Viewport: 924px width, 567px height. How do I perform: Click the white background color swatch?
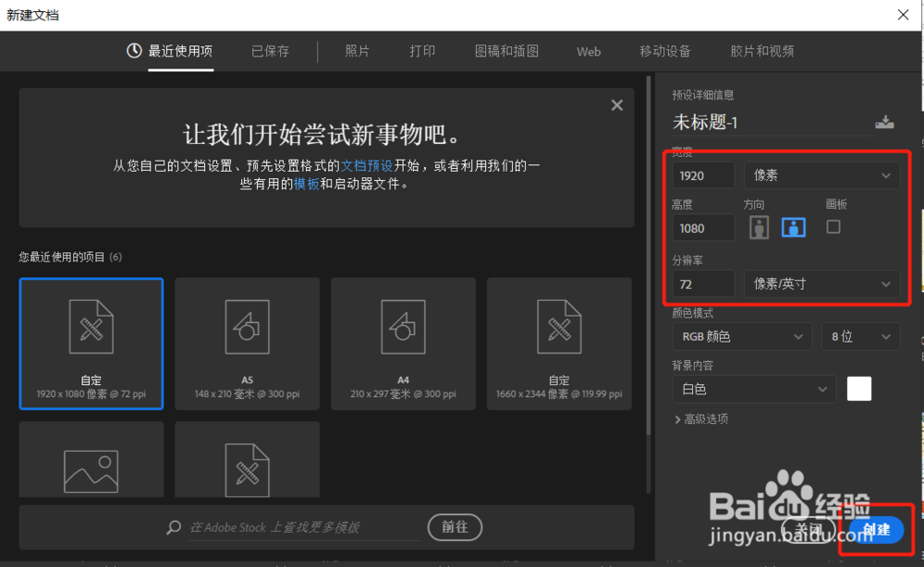[x=859, y=389]
